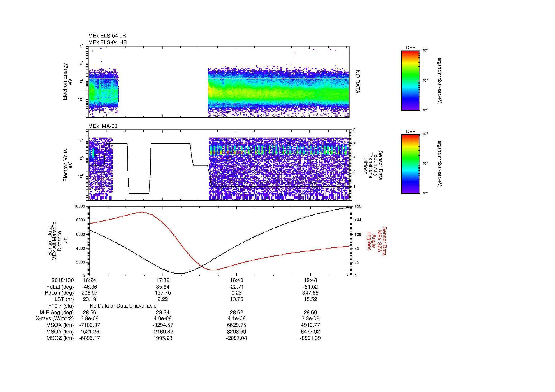Click the 'F10.7 (sfu)' row label
Screen dimensions: 555x392
click(61, 306)
